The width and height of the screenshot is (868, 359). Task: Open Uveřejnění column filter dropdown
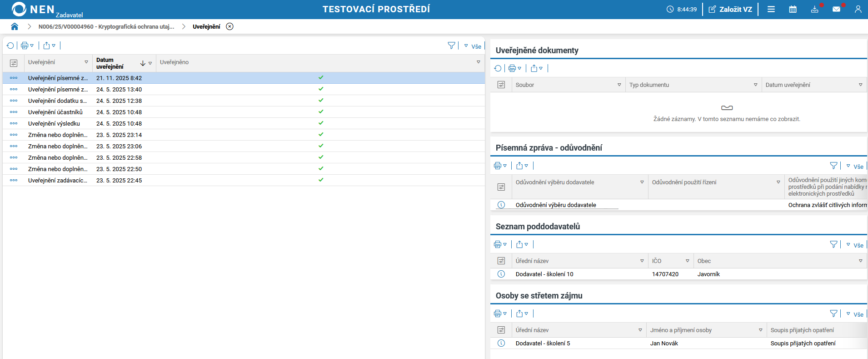86,62
